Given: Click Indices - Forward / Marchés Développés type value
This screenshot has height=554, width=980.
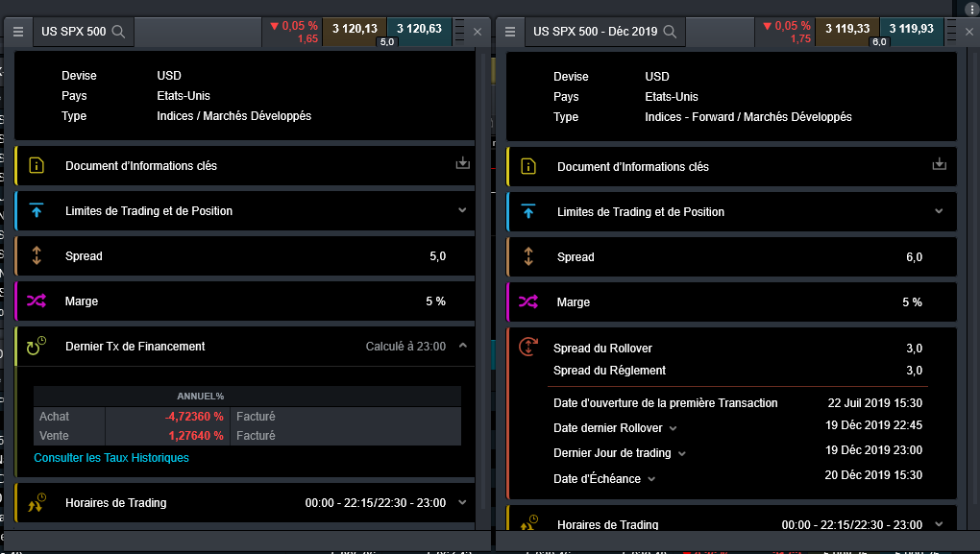Looking at the screenshot, I should (748, 117).
